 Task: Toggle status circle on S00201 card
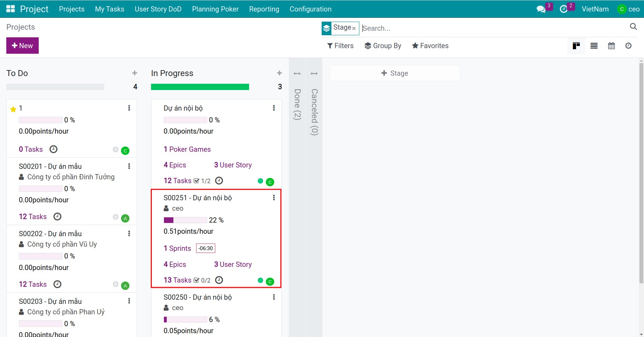pyautogui.click(x=115, y=217)
